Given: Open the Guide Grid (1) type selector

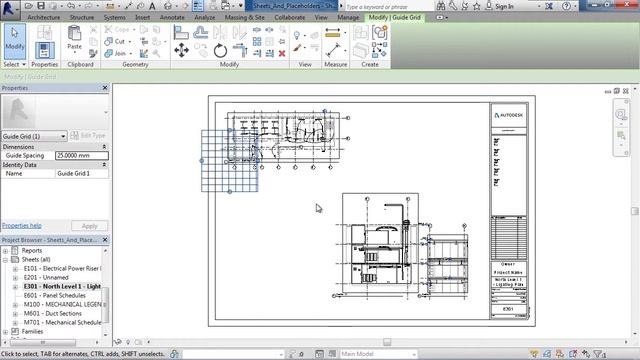Looking at the screenshot, I should point(34,136).
